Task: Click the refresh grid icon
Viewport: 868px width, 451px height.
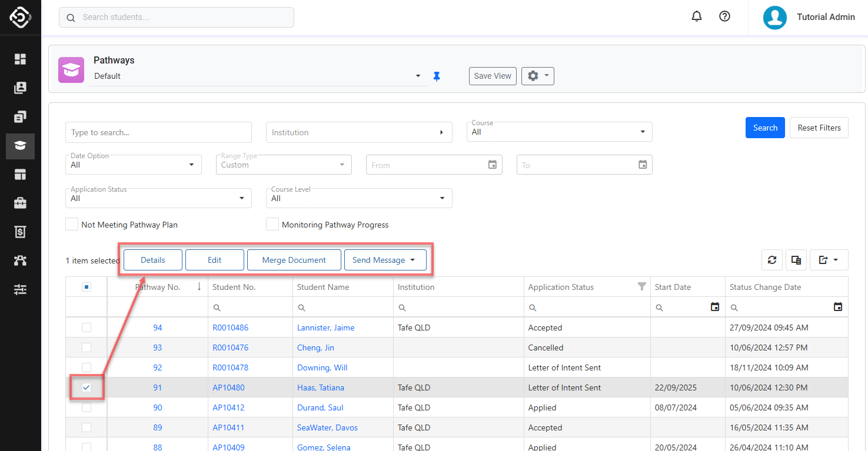Action: (772, 260)
